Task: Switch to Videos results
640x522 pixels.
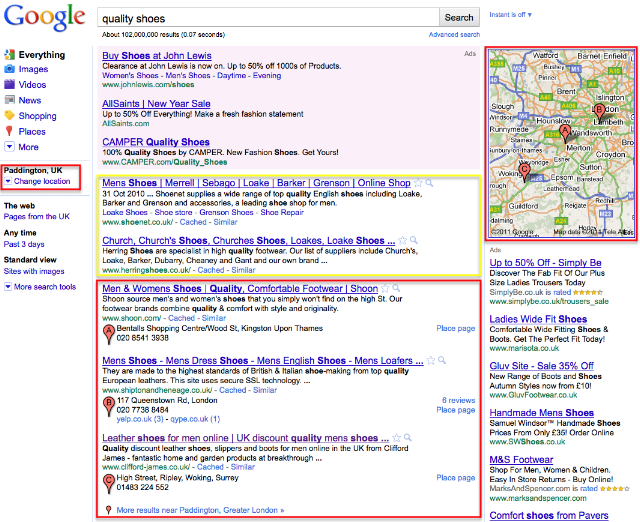Action: 32,84
